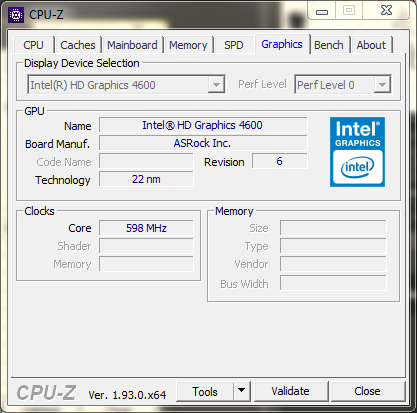Click the GPU Name field
Image resolution: width=417 pixels, height=413 pixels.
tap(203, 125)
